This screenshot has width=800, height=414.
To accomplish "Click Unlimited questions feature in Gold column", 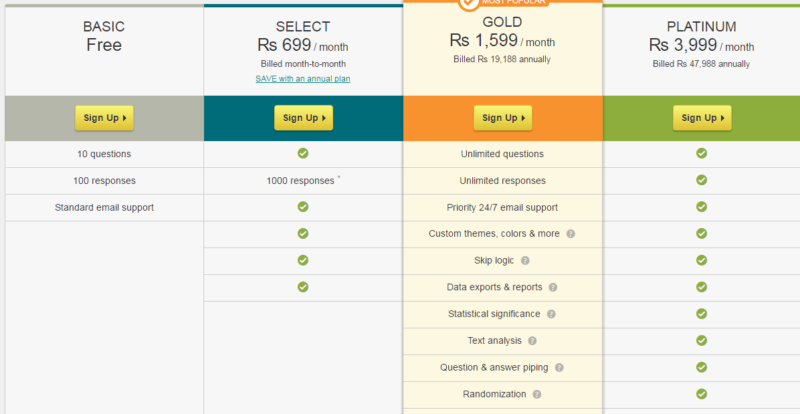I will (503, 154).
